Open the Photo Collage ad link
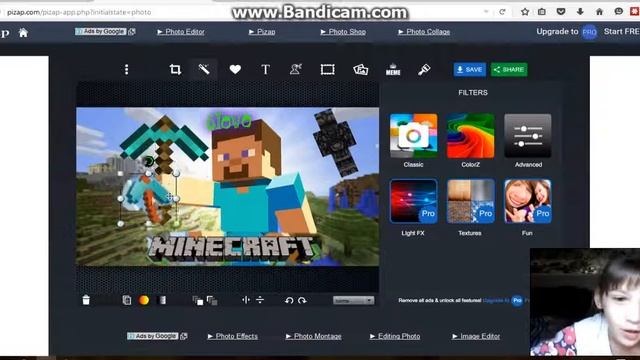Screen dimensions: 640x360 [x=424, y=31]
